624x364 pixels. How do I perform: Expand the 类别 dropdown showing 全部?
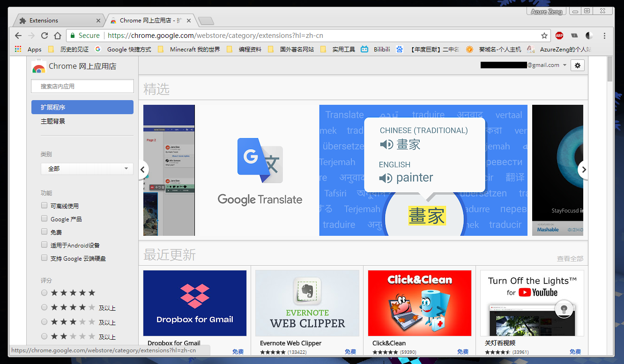point(87,168)
